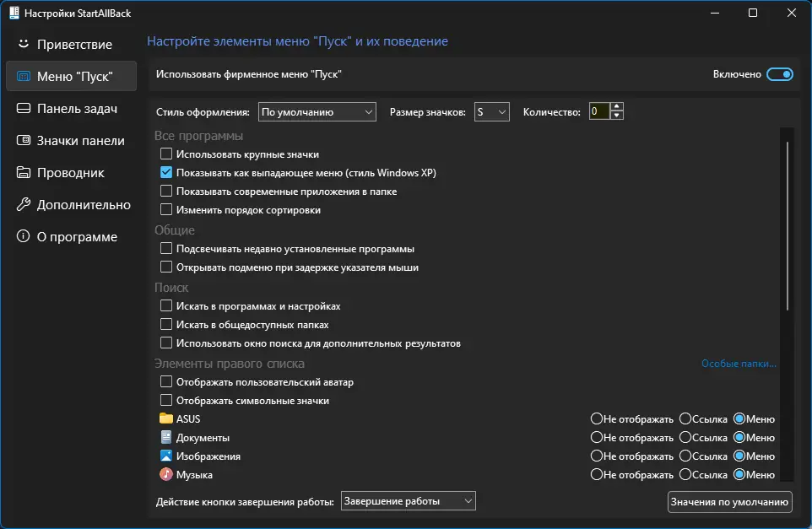
Task: Click the Музыка music note icon
Action: pos(165,474)
